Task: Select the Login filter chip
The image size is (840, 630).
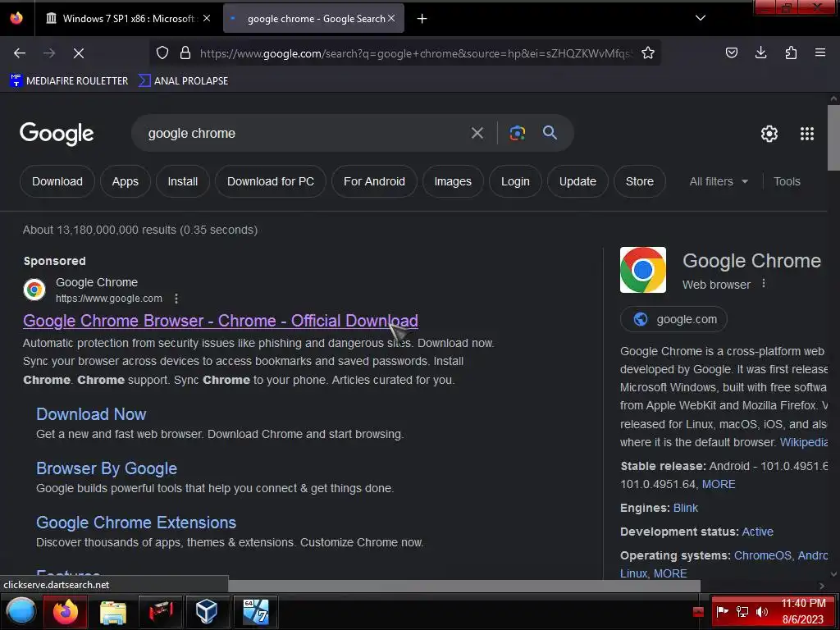Action: (515, 181)
